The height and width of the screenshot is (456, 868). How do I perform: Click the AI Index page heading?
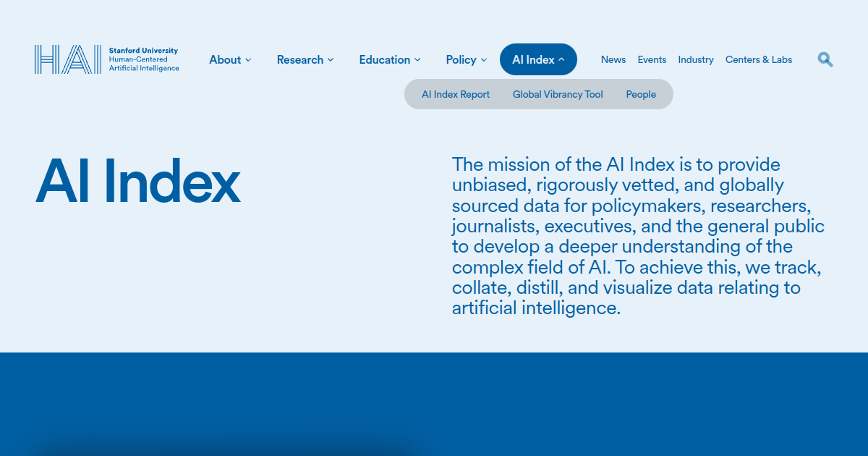click(137, 180)
